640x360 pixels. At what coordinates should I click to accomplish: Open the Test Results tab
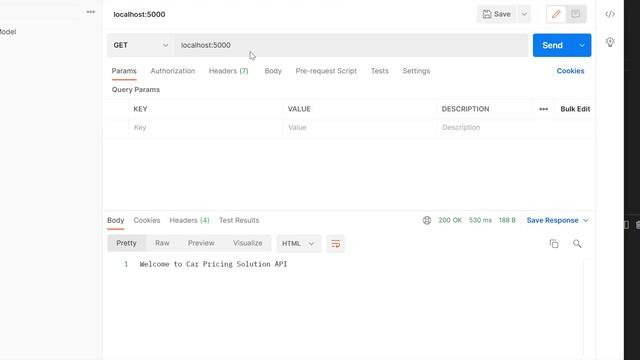[239, 220]
